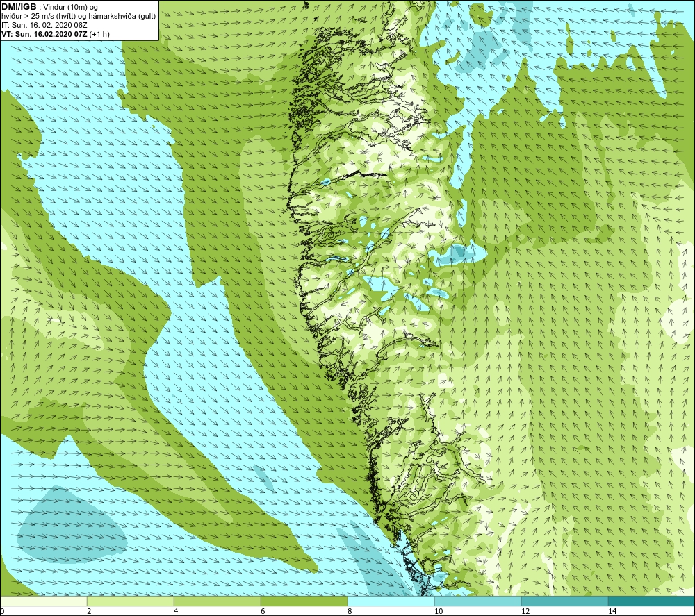Click the 'Vindur (10m) og' label
The image size is (695, 616).
pos(72,8)
